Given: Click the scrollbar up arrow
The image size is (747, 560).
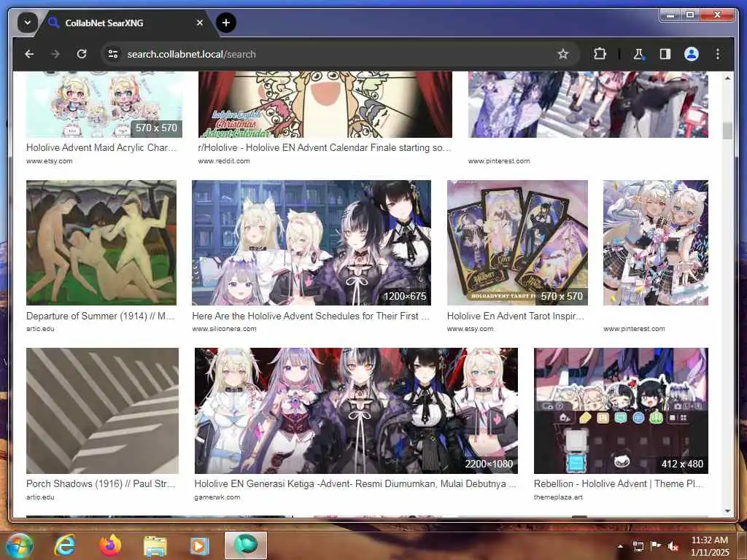Looking at the screenshot, I should (x=727, y=77).
